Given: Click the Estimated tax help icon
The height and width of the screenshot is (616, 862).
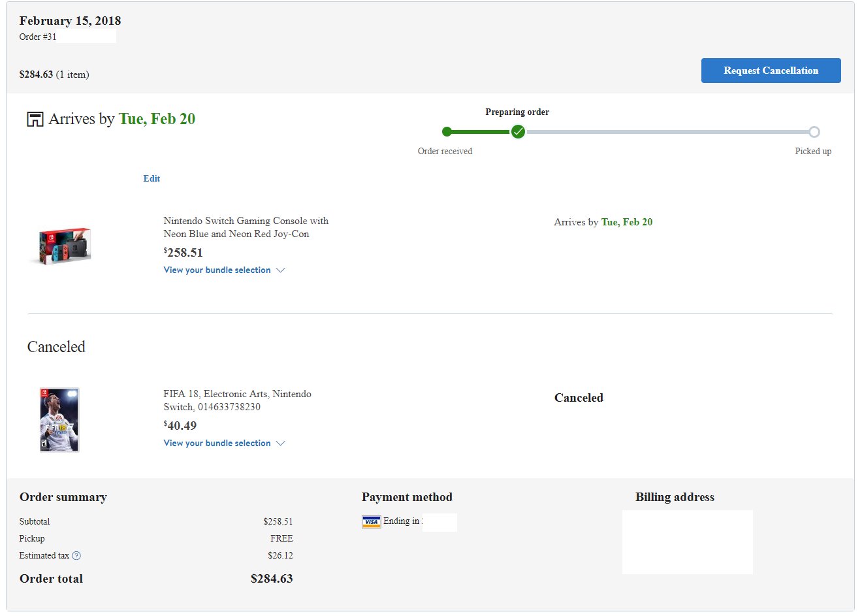Looking at the screenshot, I should pos(76,556).
